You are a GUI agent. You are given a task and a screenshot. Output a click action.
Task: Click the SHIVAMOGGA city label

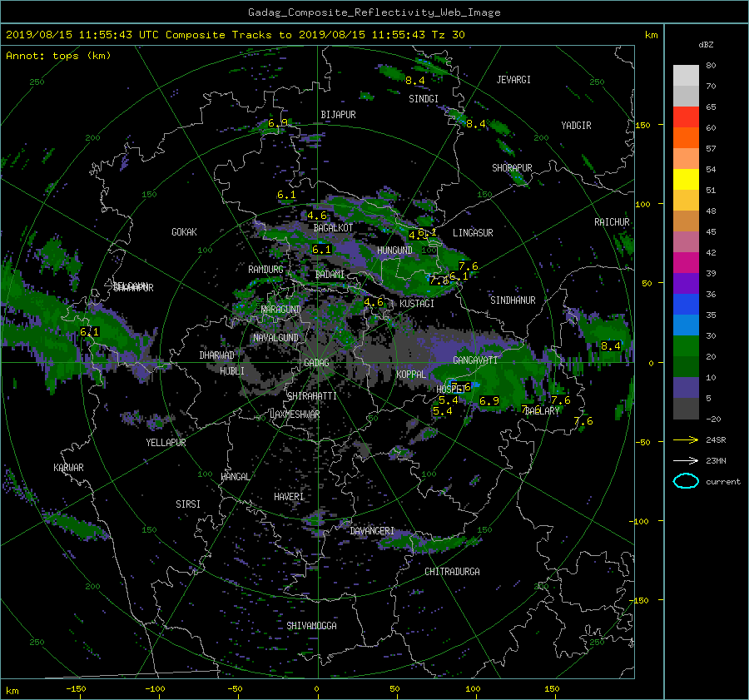pos(311,626)
